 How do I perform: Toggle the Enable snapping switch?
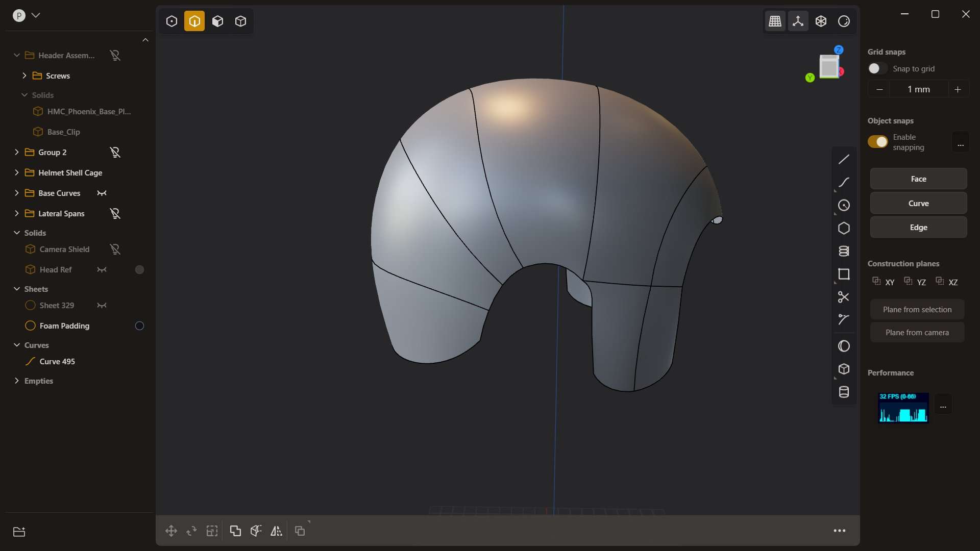[877, 142]
